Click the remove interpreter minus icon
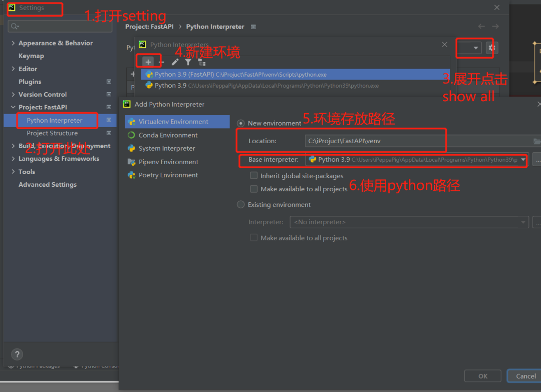The height and width of the screenshot is (392, 541). [161, 63]
